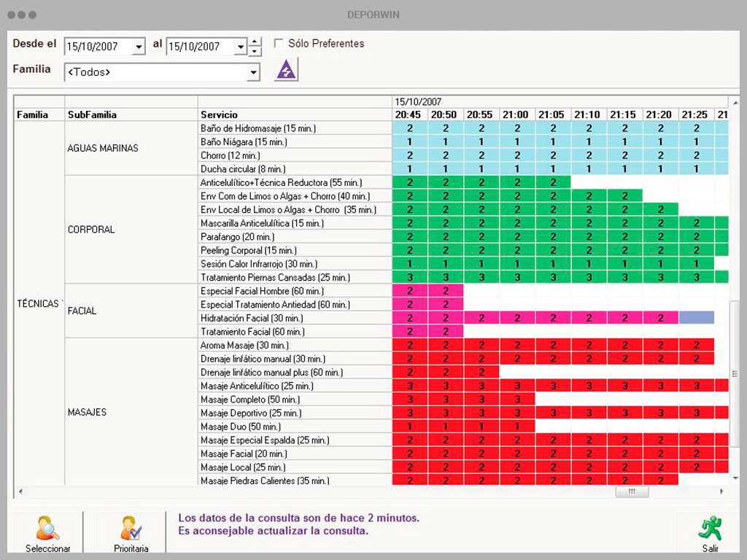Click Hidratación Facial blue slot at 21:25
Image resolution: width=747 pixels, height=560 pixels.
tap(697, 318)
